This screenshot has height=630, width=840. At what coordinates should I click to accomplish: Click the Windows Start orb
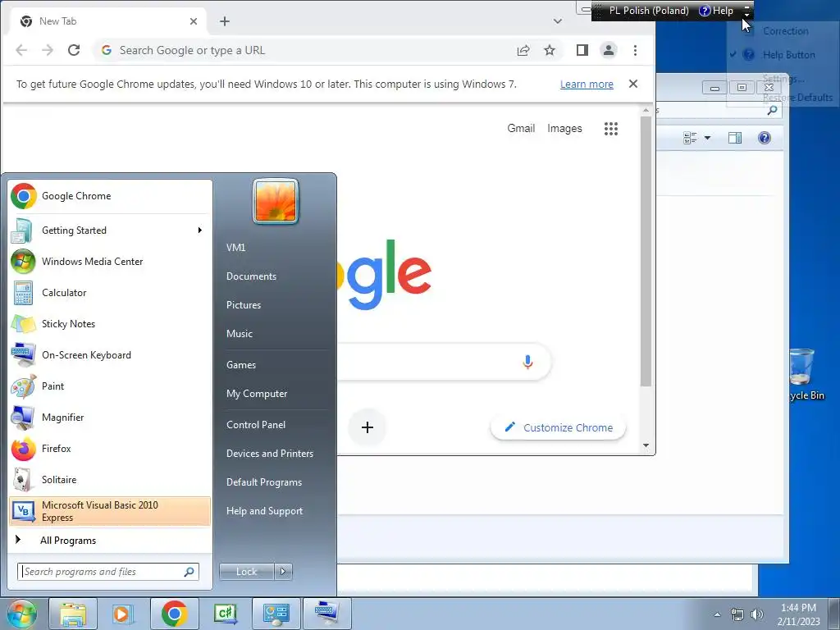21,614
